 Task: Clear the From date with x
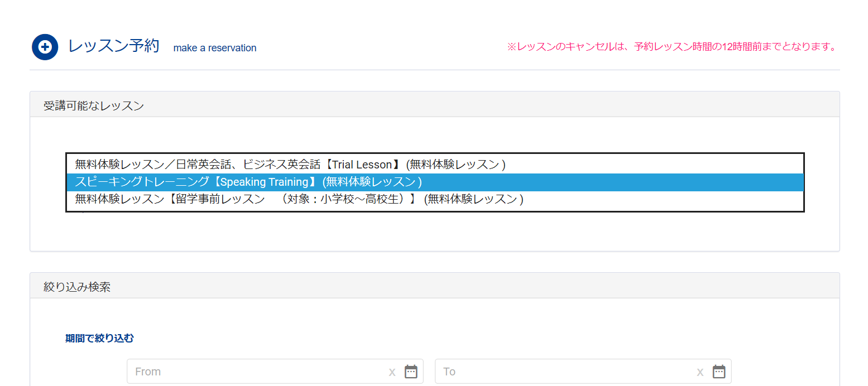392,371
